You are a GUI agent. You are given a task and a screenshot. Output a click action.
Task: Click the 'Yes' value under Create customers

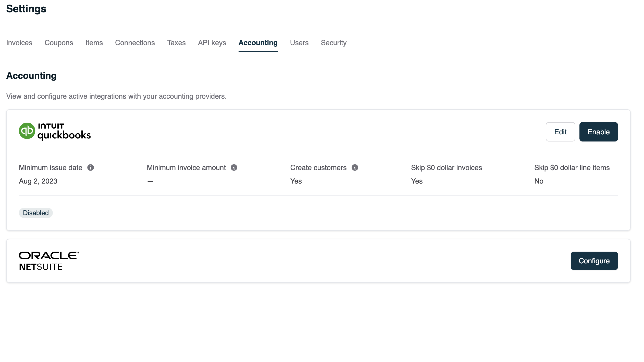296,181
